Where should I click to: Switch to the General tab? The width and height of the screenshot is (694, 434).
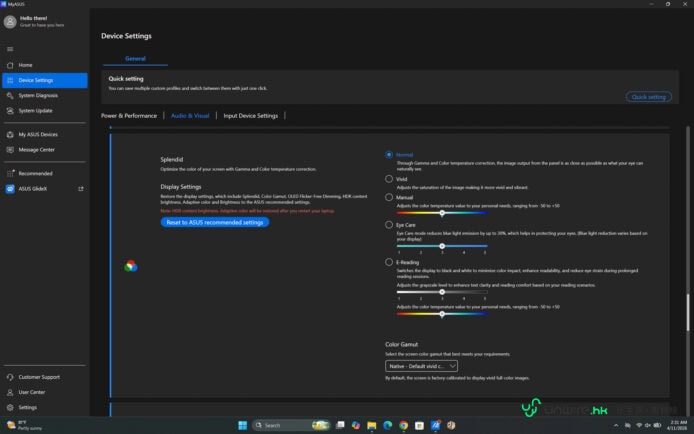pyautogui.click(x=135, y=58)
